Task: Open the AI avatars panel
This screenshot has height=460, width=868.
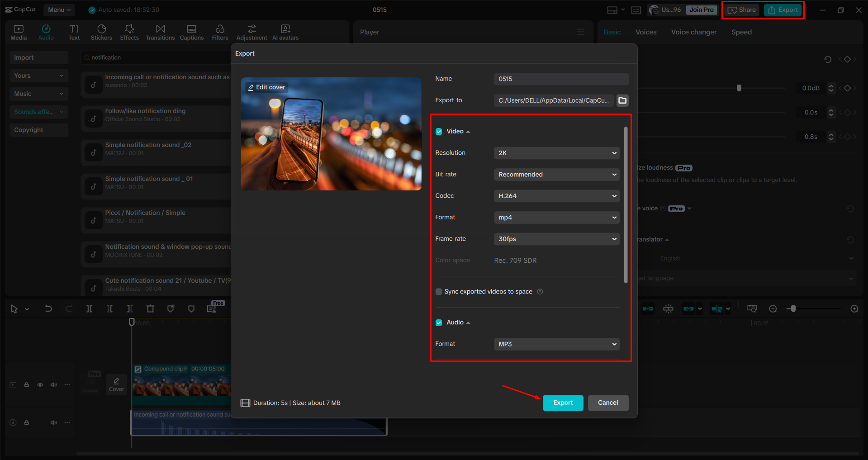Action: tap(285, 32)
